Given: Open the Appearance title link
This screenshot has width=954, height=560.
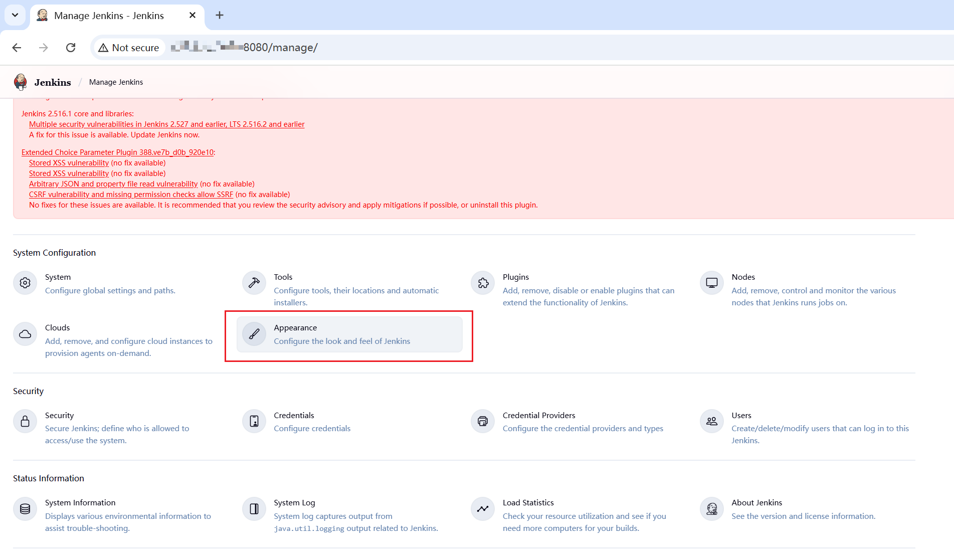Looking at the screenshot, I should pyautogui.click(x=295, y=328).
